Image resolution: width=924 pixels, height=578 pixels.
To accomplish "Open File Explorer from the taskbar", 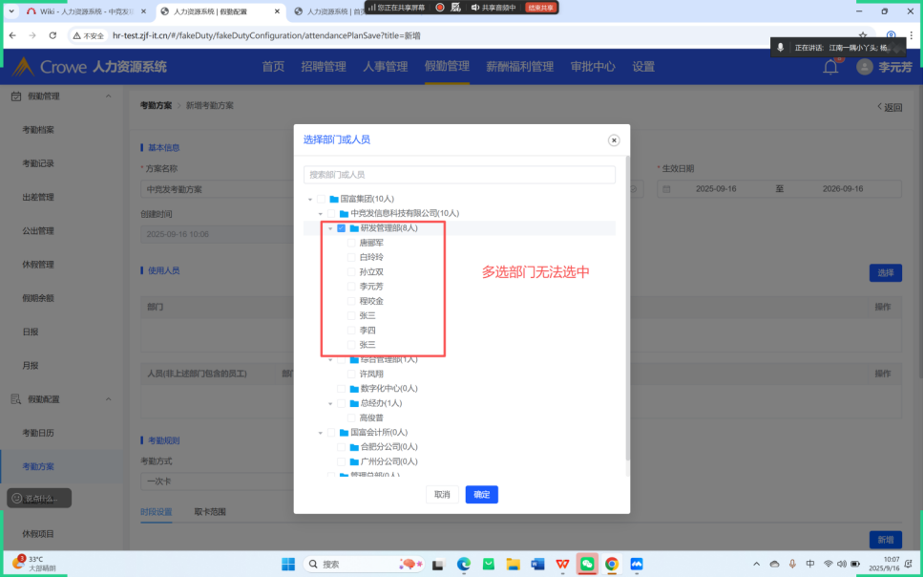I will pyautogui.click(x=514, y=565).
